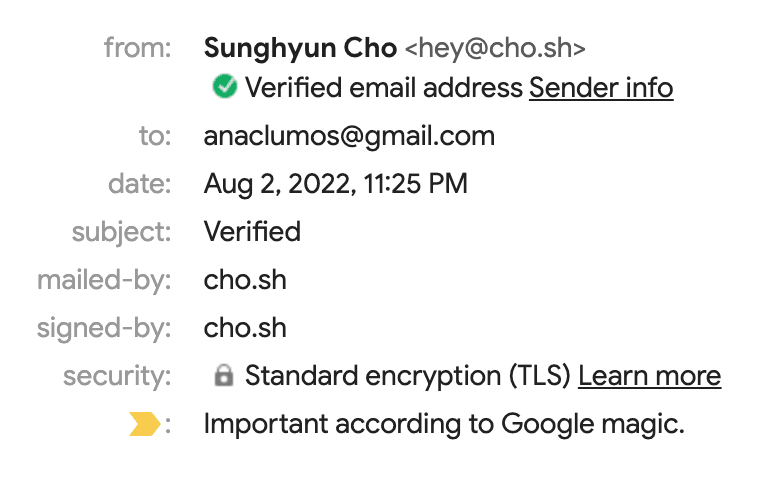Click the green verified checkmark icon
The height and width of the screenshot is (482, 762).
click(x=225, y=88)
